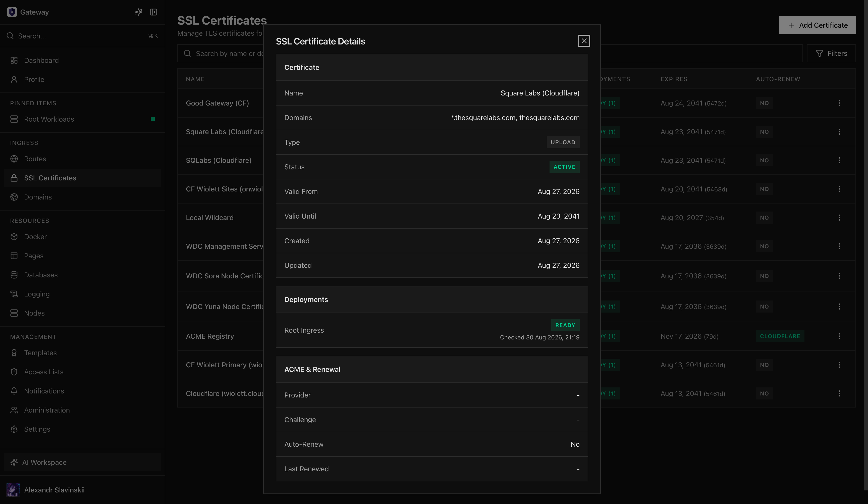Screen dimensions: 868x504
Task: Click the AUTO-RENEW column header
Action: [x=778, y=79]
